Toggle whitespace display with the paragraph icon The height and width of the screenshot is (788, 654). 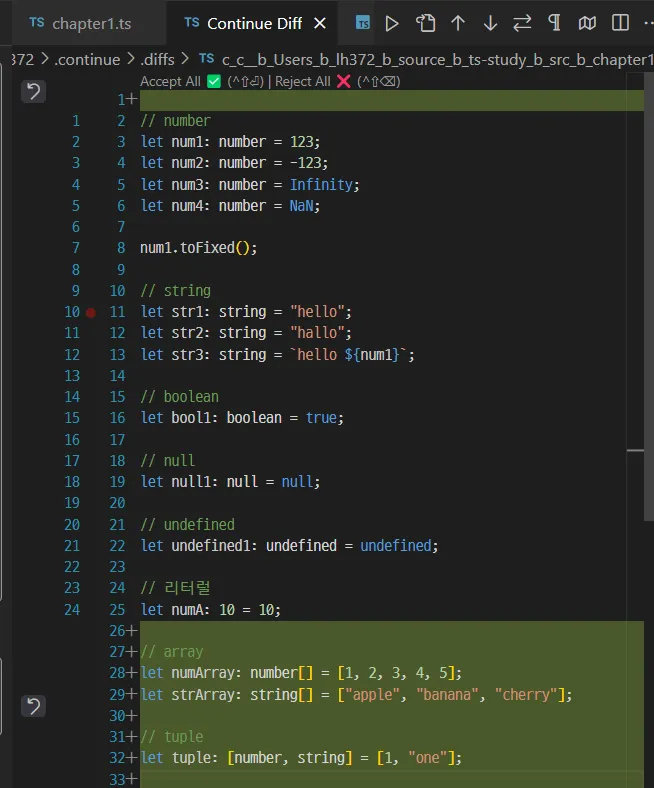click(x=554, y=23)
